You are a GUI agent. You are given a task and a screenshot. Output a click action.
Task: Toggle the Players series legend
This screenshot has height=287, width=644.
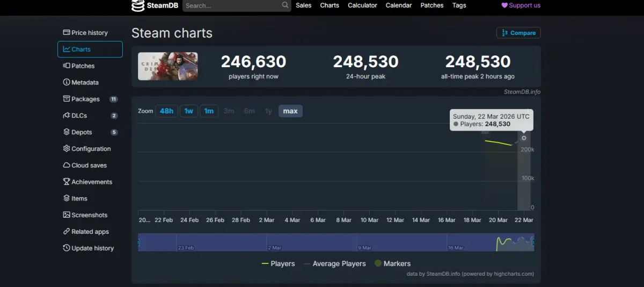pyautogui.click(x=278, y=263)
